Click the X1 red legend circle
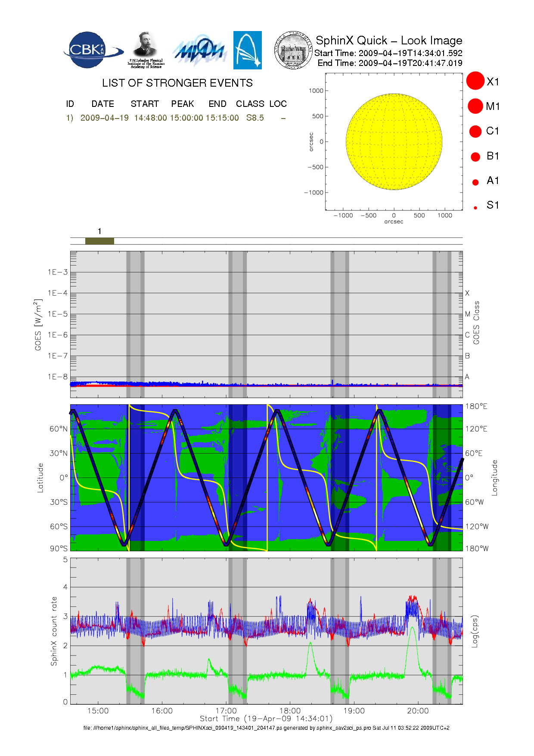Screen dimensions: 534x756 coord(475,81)
